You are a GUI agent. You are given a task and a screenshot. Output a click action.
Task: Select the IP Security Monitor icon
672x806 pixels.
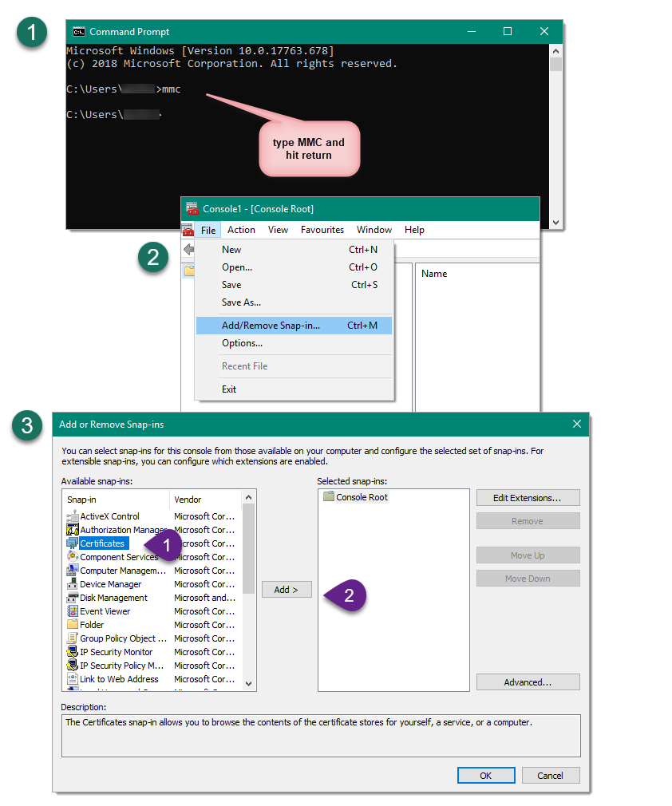pyautogui.click(x=73, y=652)
